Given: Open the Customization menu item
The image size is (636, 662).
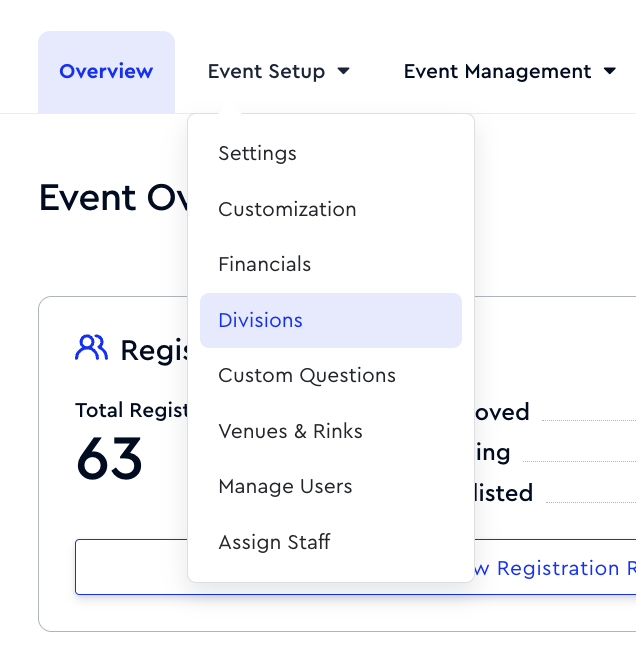Looking at the screenshot, I should pyautogui.click(x=331, y=209).
